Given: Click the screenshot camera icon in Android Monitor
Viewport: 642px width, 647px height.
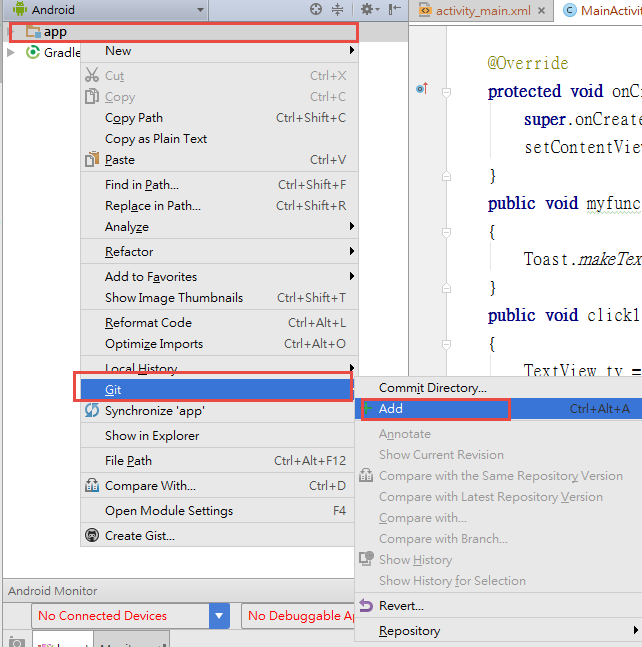Looking at the screenshot, I should [17, 642].
